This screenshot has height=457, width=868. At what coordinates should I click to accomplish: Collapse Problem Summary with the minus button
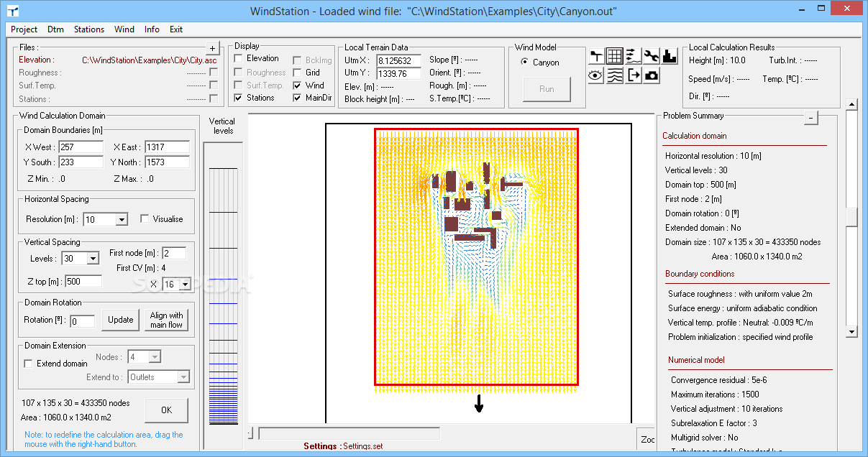(x=811, y=118)
